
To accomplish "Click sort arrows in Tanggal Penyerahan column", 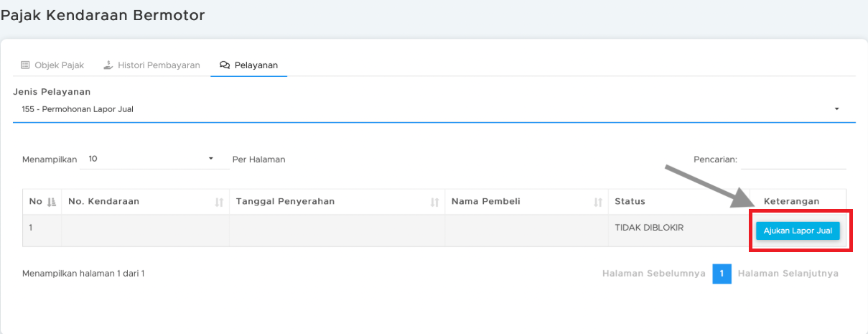I will (x=434, y=203).
